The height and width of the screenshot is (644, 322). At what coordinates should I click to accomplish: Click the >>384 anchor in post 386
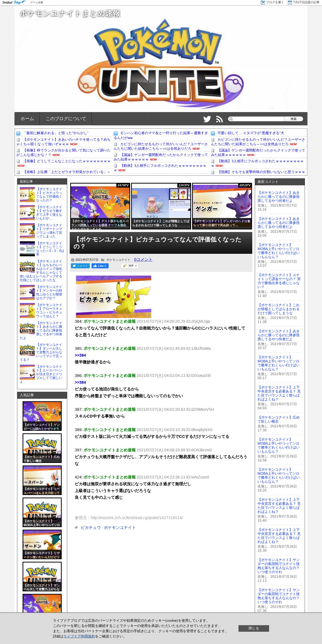tap(80, 382)
